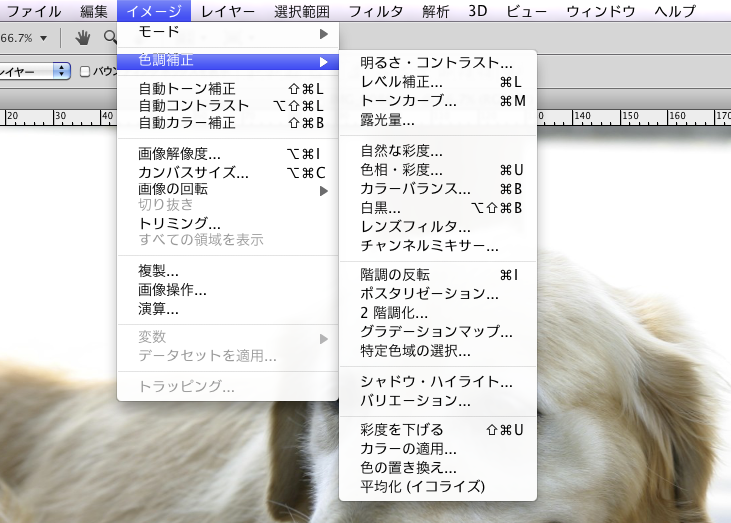Choose シャドウ・ハイライト adjustment

tap(436, 382)
